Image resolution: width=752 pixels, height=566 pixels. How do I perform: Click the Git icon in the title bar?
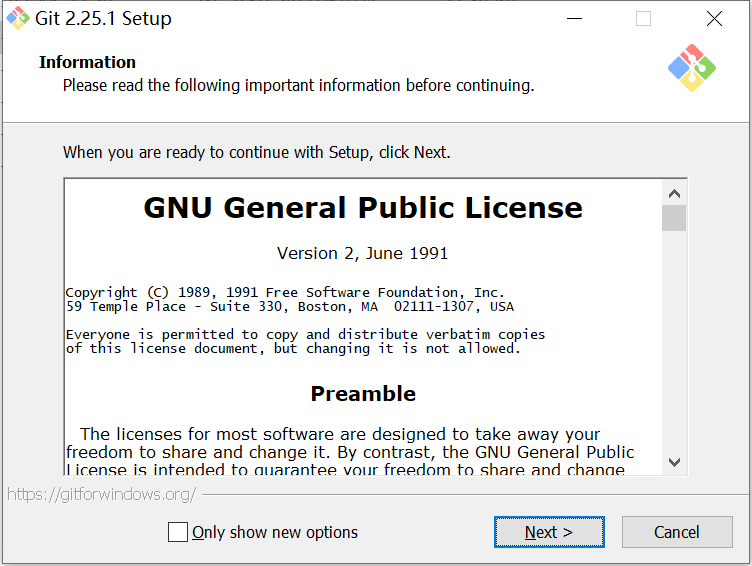click(x=18, y=18)
